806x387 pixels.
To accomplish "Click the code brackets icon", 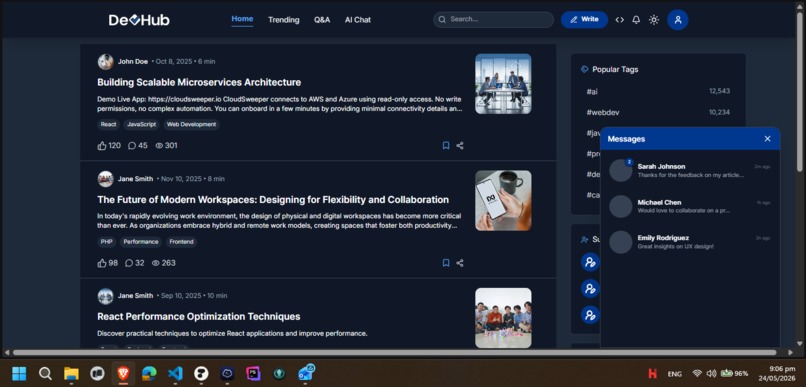I will coord(619,20).
